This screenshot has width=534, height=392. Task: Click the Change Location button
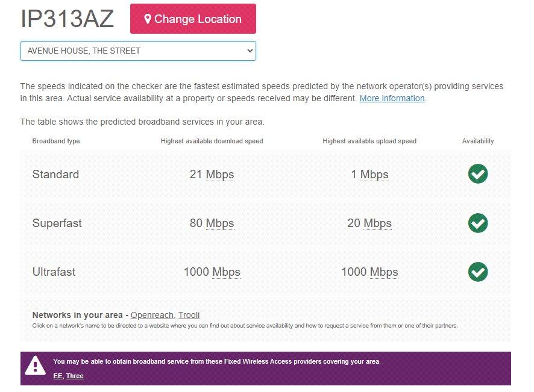point(193,18)
